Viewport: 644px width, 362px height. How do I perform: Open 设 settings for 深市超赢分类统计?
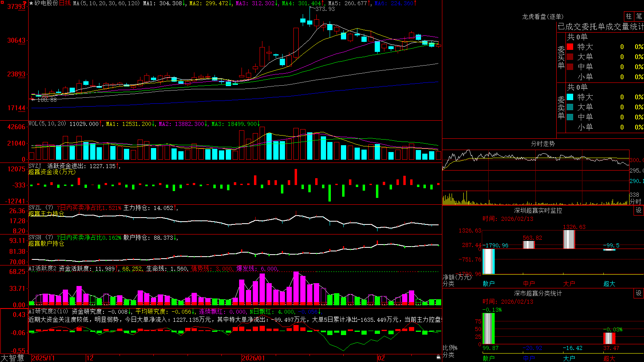pos(639,293)
